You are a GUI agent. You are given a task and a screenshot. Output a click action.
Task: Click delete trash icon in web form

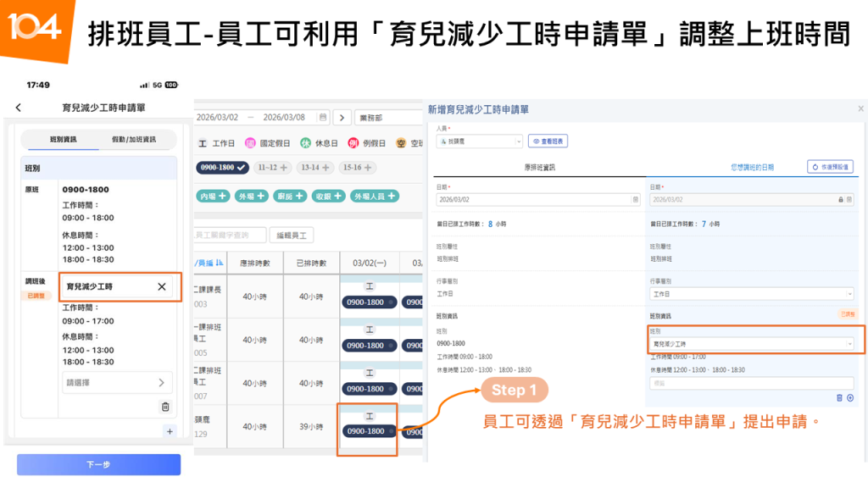839,396
